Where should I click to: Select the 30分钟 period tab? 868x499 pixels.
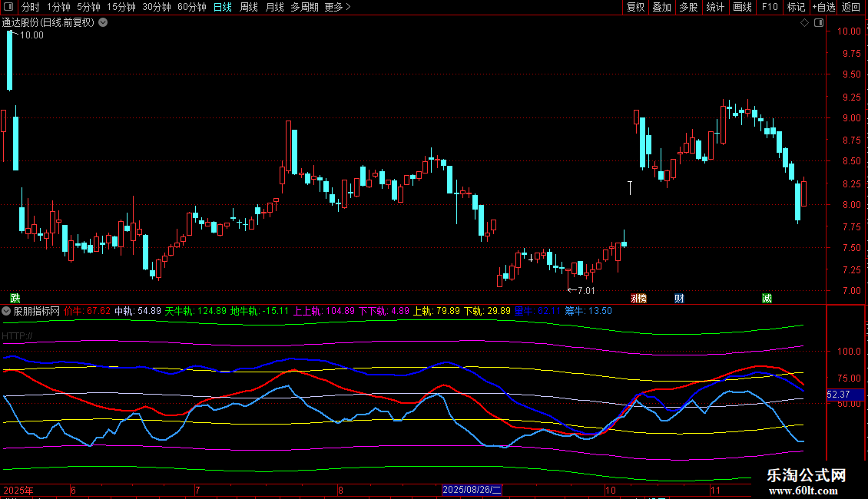[x=157, y=8]
